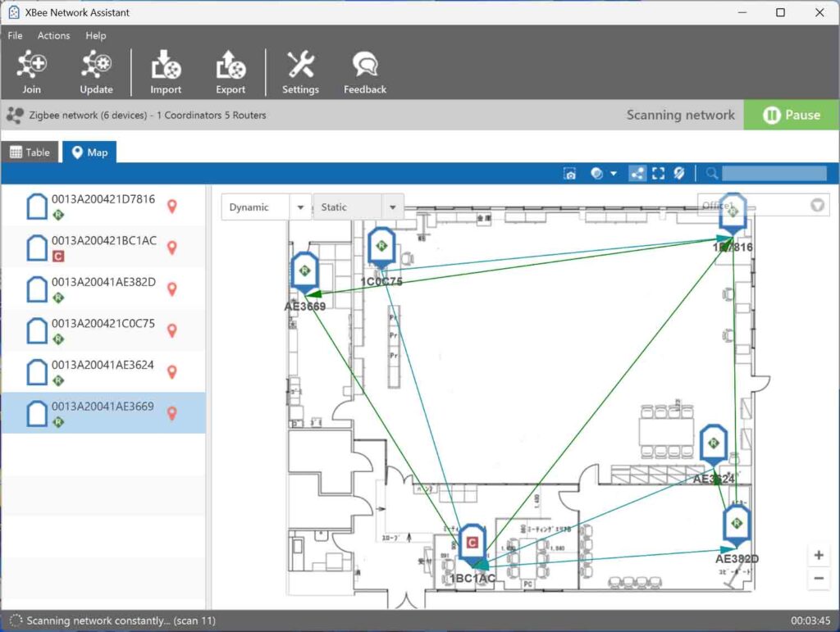The image size is (840, 632).
Task: Pause the network scanning
Action: 792,115
